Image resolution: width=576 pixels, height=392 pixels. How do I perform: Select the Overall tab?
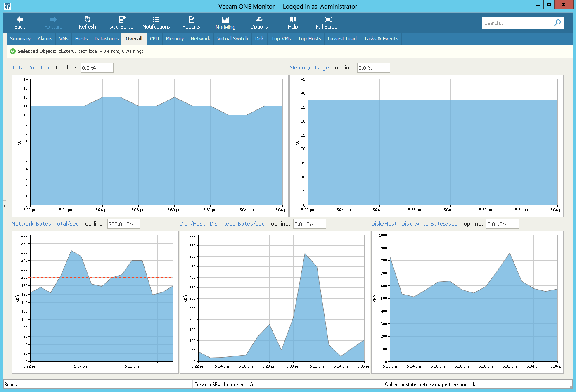coord(134,39)
